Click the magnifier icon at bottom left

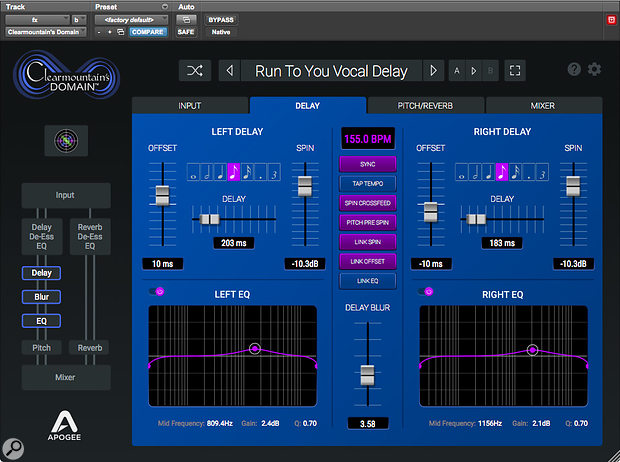(13, 449)
